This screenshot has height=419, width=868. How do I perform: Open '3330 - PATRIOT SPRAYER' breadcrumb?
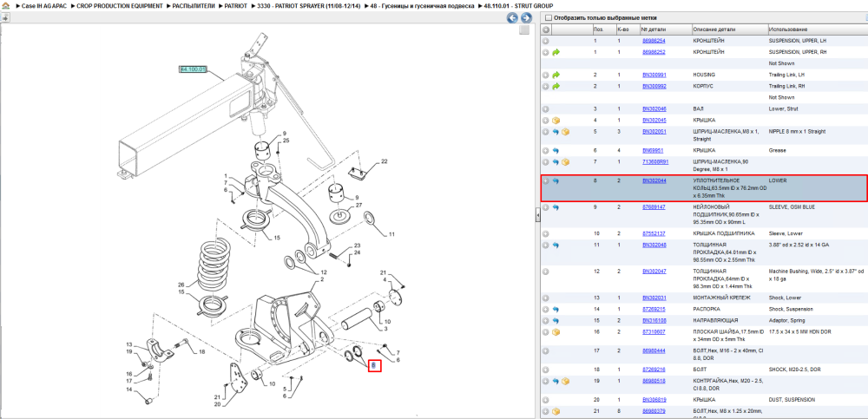tap(309, 5)
